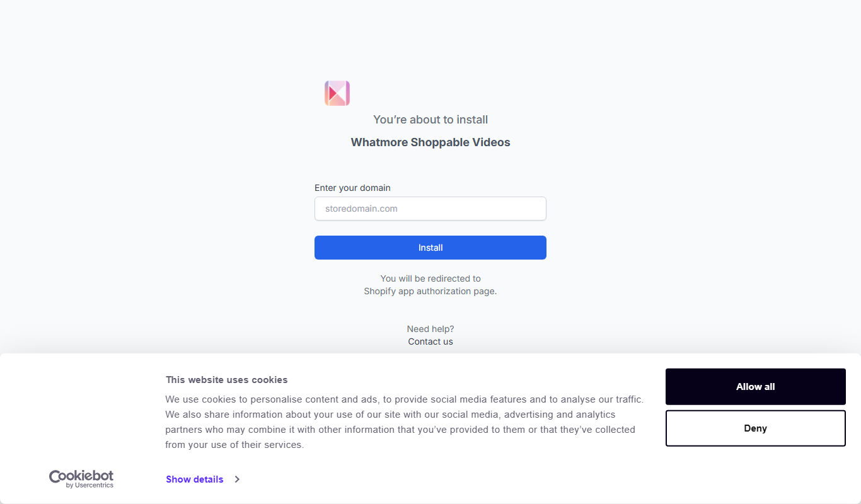Click the 'by Usercentrics' tagline

point(90,486)
